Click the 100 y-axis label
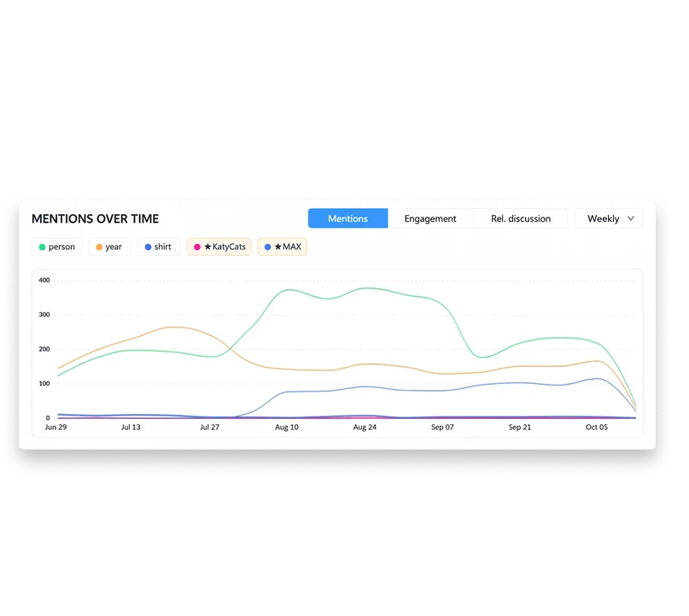The width and height of the screenshot is (689, 616). click(x=44, y=384)
